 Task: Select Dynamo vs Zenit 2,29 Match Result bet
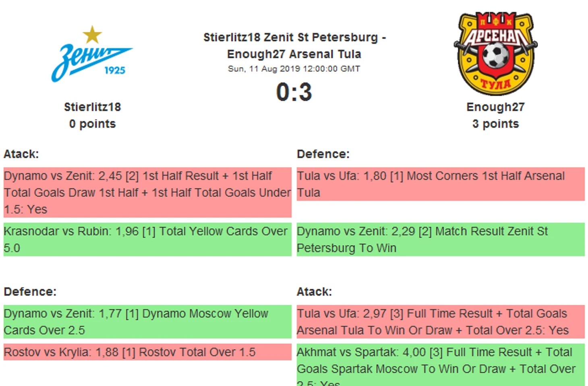[441, 239]
